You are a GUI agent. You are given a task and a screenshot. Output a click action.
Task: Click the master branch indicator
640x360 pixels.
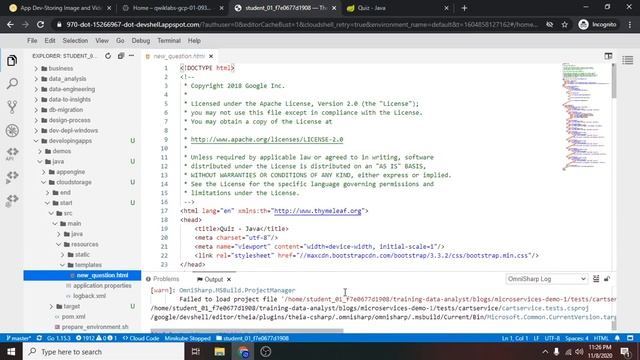(x=18, y=338)
